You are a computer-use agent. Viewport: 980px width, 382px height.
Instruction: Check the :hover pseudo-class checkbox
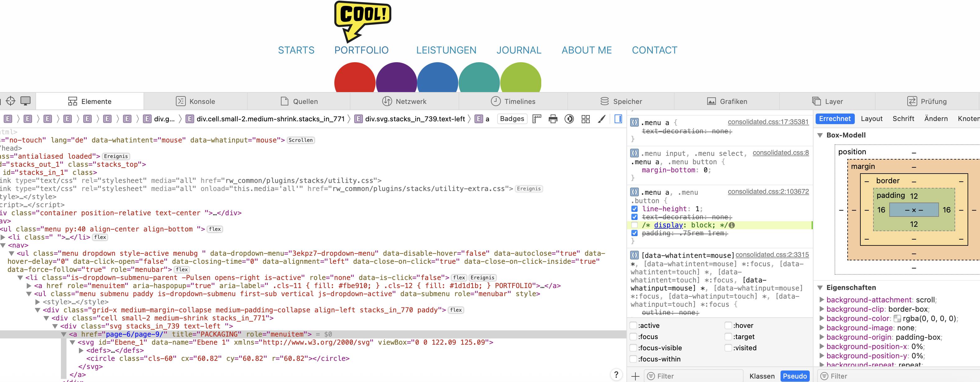click(x=728, y=325)
